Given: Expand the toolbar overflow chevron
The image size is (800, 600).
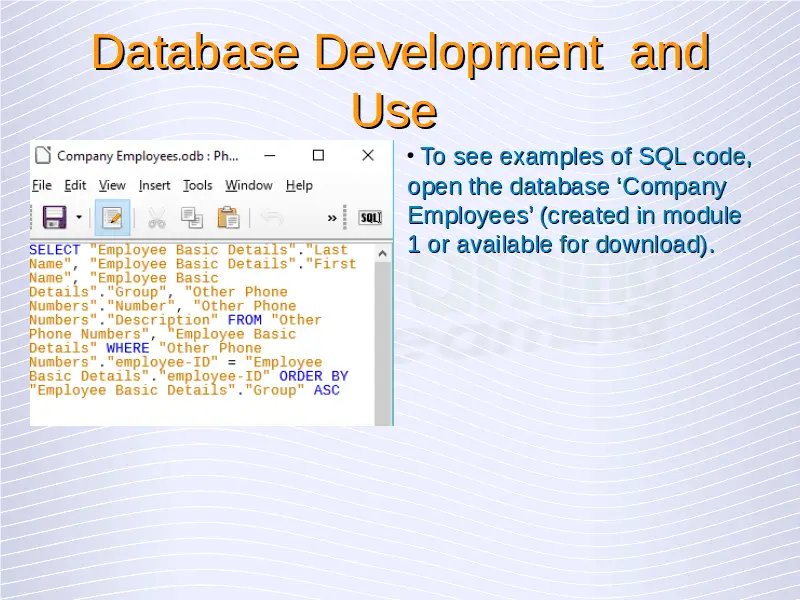Looking at the screenshot, I should [x=332, y=218].
